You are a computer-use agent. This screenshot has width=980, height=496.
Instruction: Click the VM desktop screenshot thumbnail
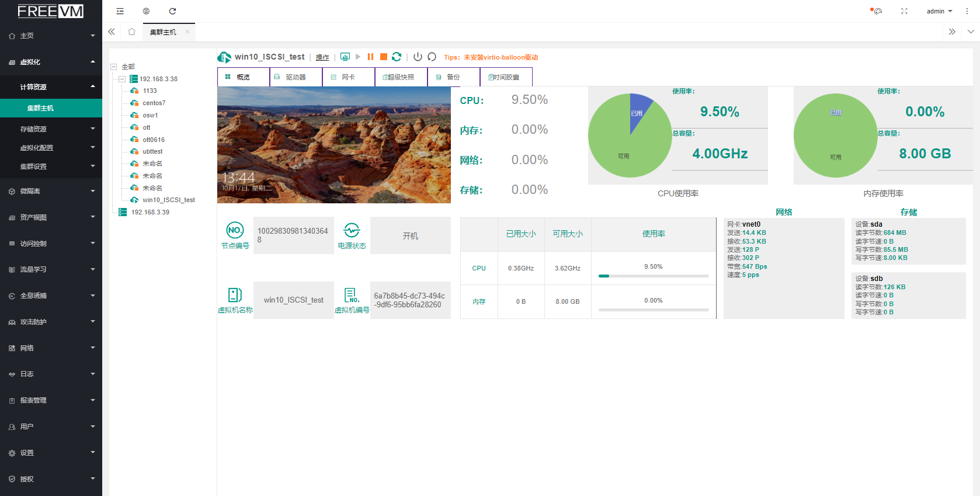(x=333, y=145)
